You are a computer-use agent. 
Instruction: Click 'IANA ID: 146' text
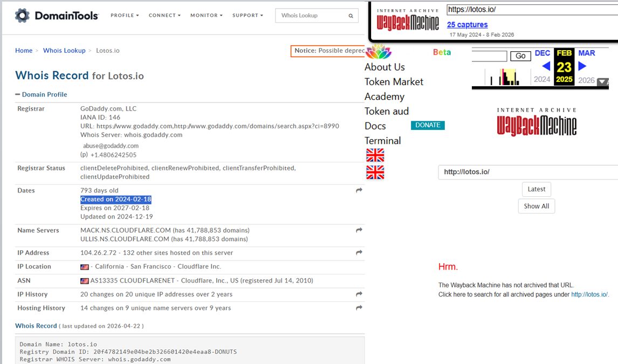100,118
